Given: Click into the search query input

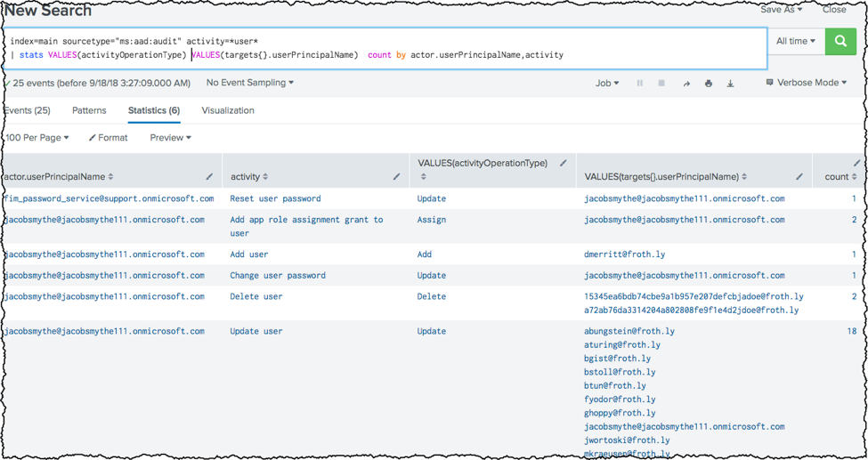Looking at the screenshot, I should click(385, 48).
